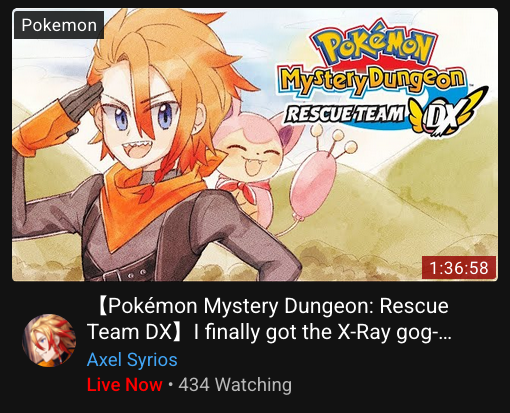Click the yellow Pokémon logo word in thumbnail
This screenshot has height=413, width=510.
373,44
